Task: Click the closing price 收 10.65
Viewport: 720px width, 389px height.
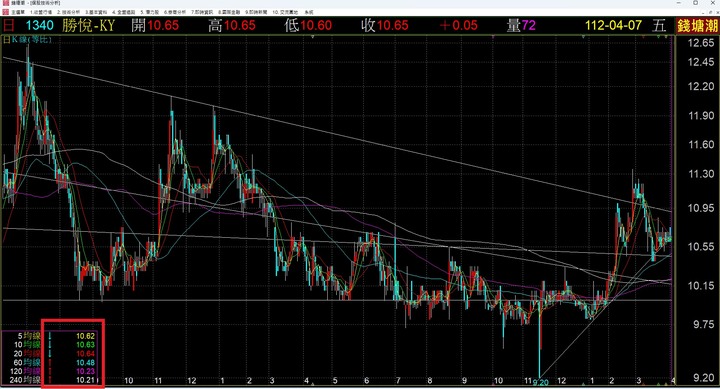Action: tap(384, 25)
